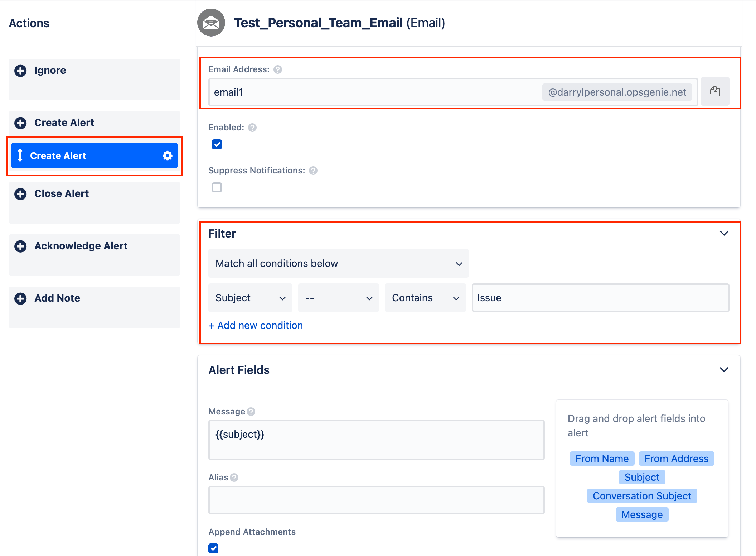Select the Ignore action
This screenshot has height=556, width=756.
pyautogui.click(x=94, y=80)
